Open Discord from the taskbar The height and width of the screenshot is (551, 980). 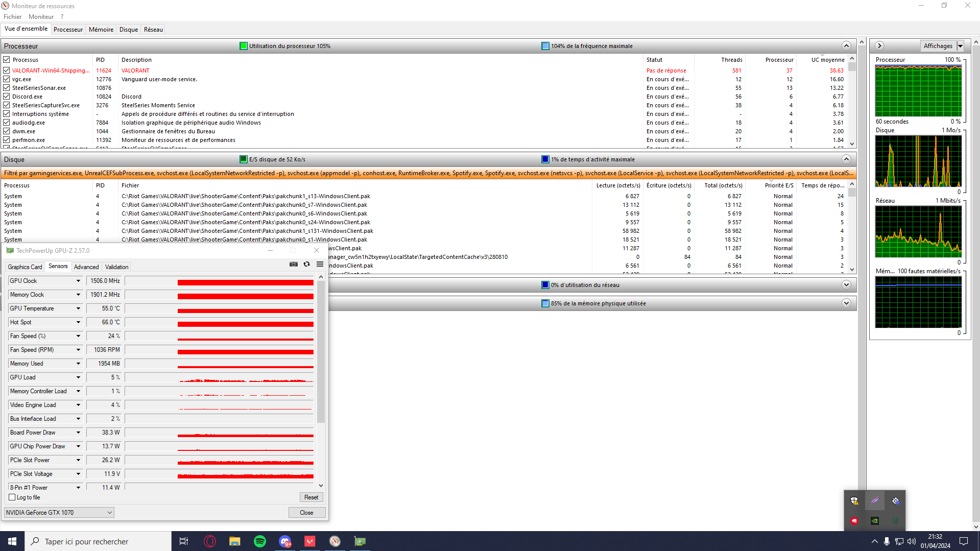pos(285,541)
